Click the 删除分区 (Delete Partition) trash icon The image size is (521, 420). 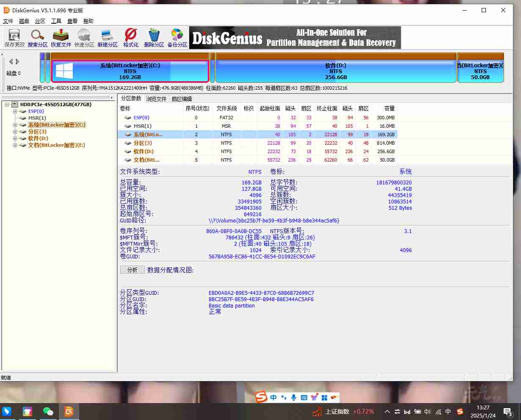[154, 38]
